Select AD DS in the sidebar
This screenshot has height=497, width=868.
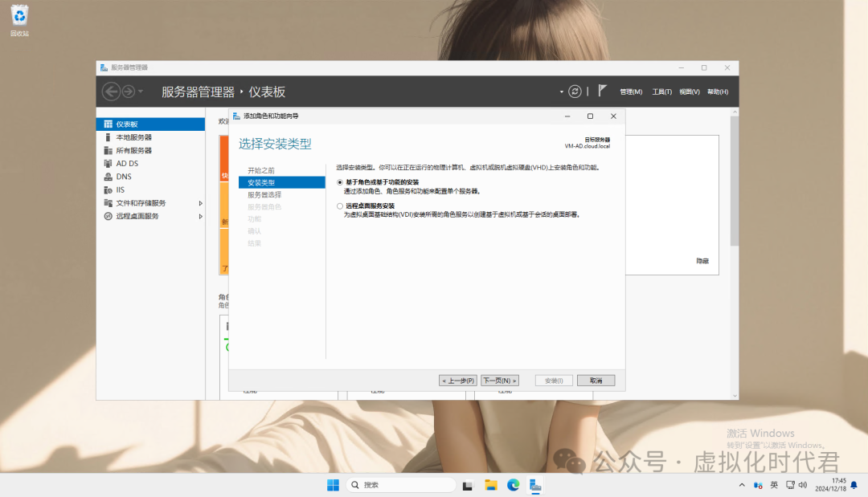127,164
